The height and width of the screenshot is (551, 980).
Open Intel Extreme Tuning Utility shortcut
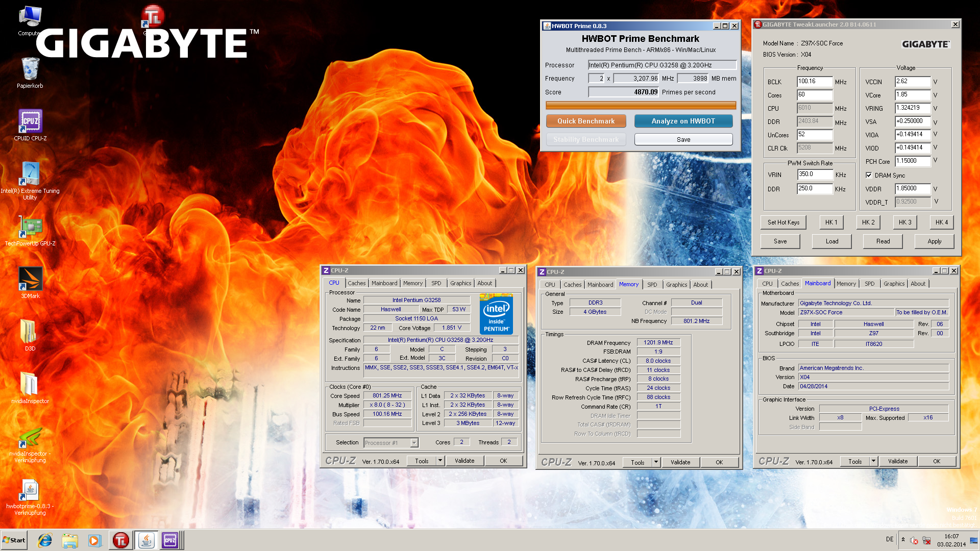pos(30,181)
